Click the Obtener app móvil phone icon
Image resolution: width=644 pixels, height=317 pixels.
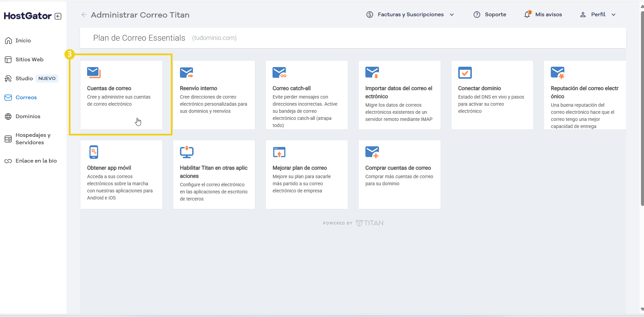(x=94, y=152)
